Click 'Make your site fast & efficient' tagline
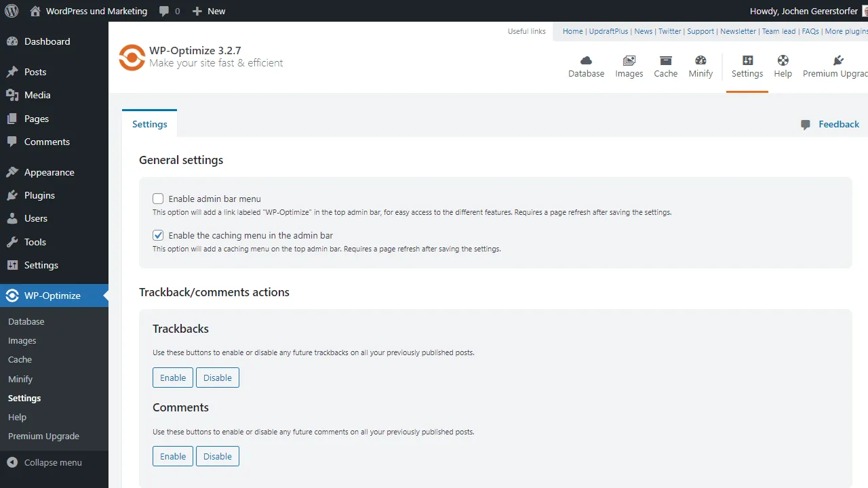This screenshot has width=868, height=488. (216, 63)
